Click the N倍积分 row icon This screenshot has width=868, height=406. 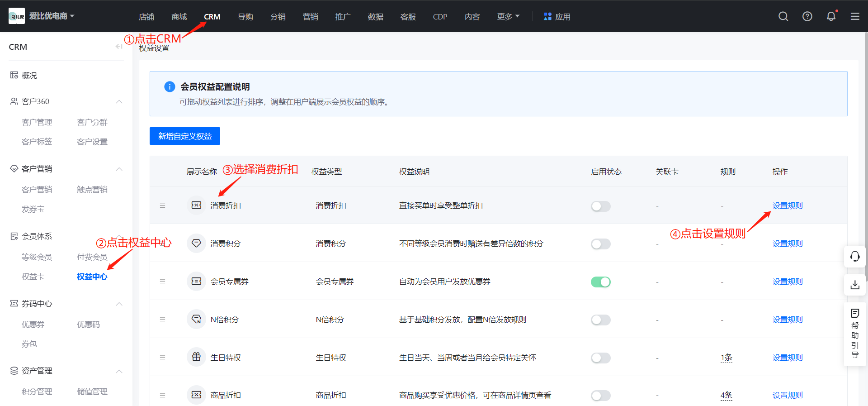196,320
